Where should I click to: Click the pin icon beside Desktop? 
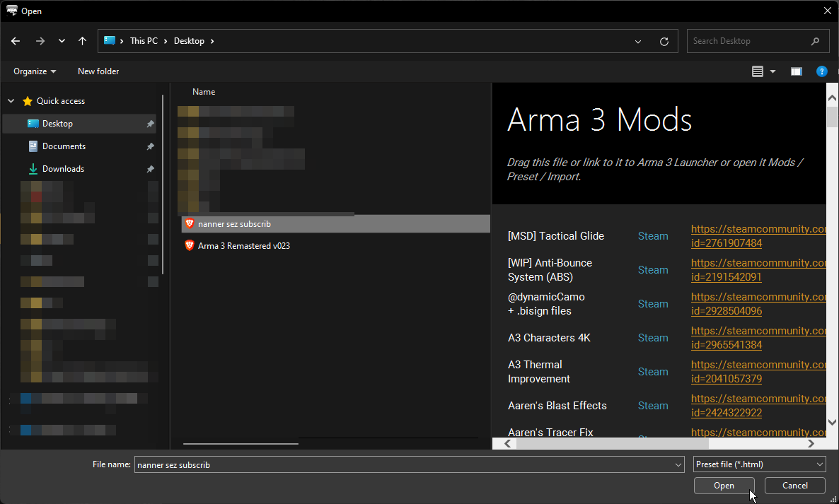coord(151,124)
